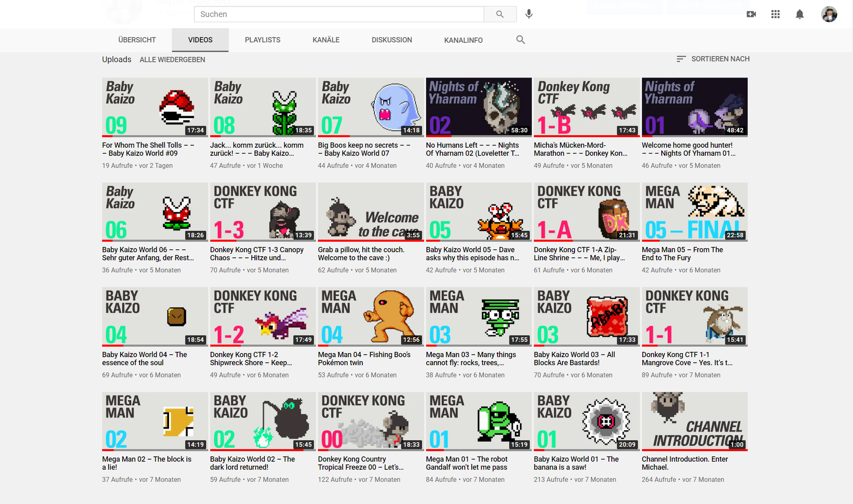Screen dimensions: 853x504
Task: Click title Grab a pillow, hit the couch
Action: pyautogui.click(x=361, y=254)
